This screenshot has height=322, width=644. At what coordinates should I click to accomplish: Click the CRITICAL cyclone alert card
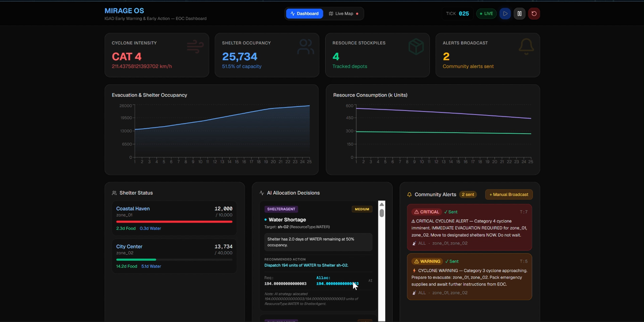pyautogui.click(x=469, y=227)
